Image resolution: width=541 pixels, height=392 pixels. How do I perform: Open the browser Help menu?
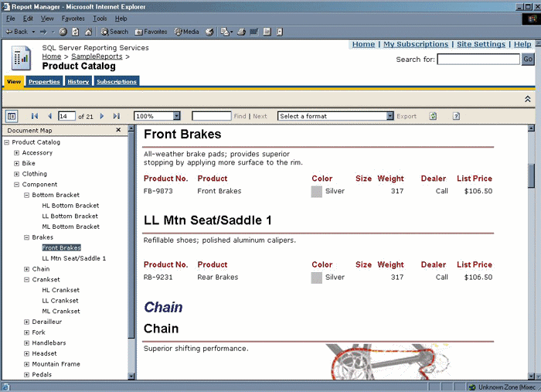[x=121, y=19]
